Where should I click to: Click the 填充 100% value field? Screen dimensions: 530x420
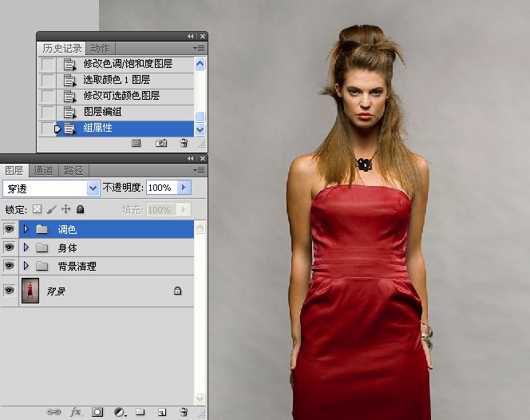click(161, 210)
